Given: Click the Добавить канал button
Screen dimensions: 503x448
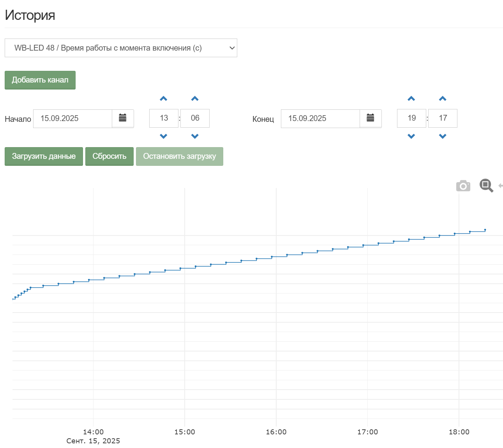Looking at the screenshot, I should 40,80.
